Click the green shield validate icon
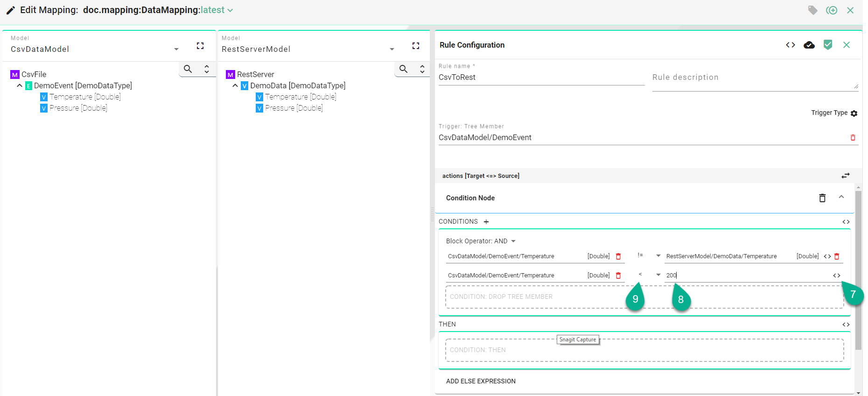This screenshot has height=396, width=868. pos(828,45)
